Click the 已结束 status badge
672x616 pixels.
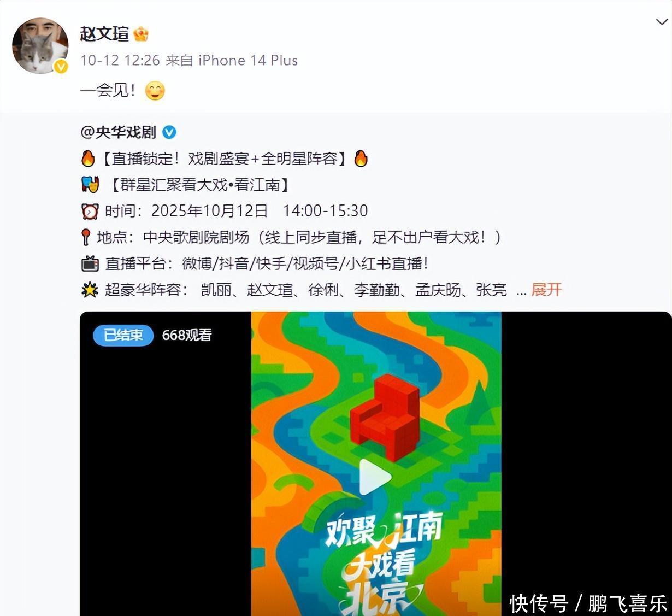coord(123,335)
